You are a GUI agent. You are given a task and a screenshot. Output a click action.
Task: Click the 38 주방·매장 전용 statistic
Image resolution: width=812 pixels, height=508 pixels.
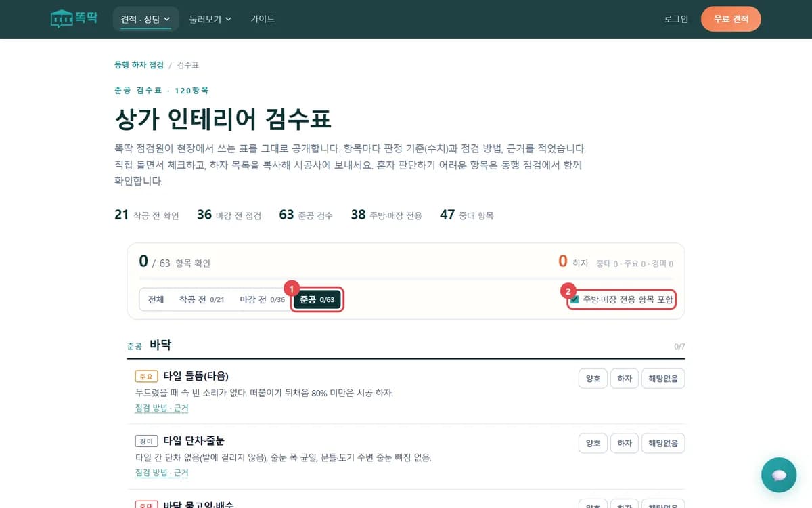386,215
